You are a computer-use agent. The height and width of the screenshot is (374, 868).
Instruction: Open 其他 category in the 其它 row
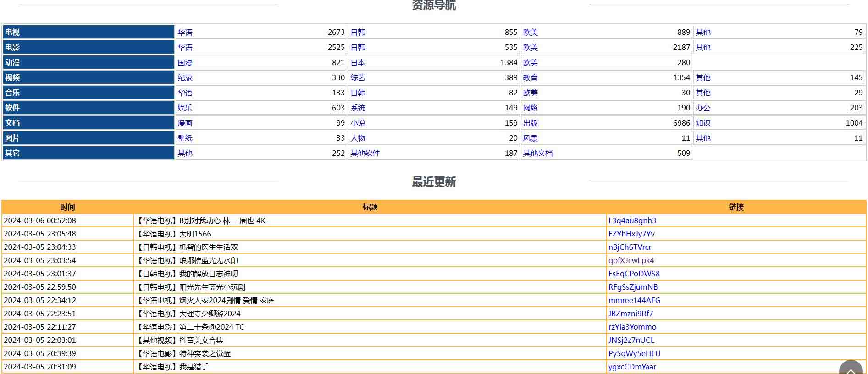click(x=185, y=153)
